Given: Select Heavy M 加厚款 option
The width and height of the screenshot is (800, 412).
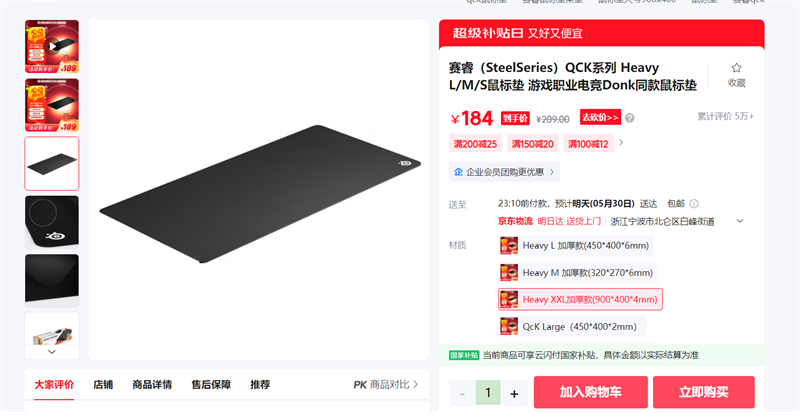Looking at the screenshot, I should [x=578, y=273].
